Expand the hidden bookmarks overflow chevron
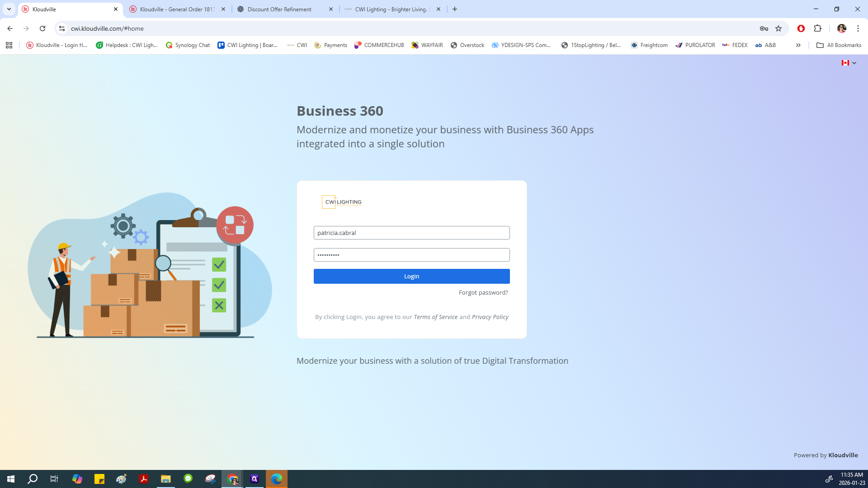The width and height of the screenshot is (868, 488). click(x=798, y=45)
